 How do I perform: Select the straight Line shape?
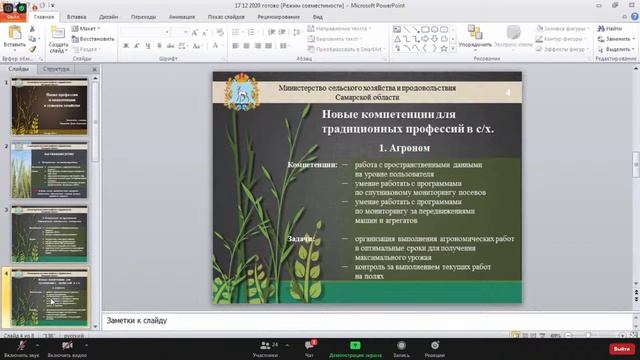[407, 29]
